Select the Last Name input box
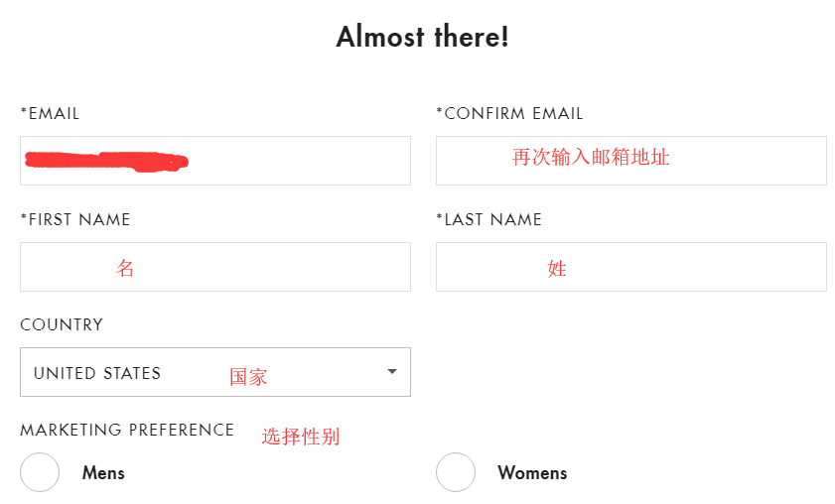 630,267
